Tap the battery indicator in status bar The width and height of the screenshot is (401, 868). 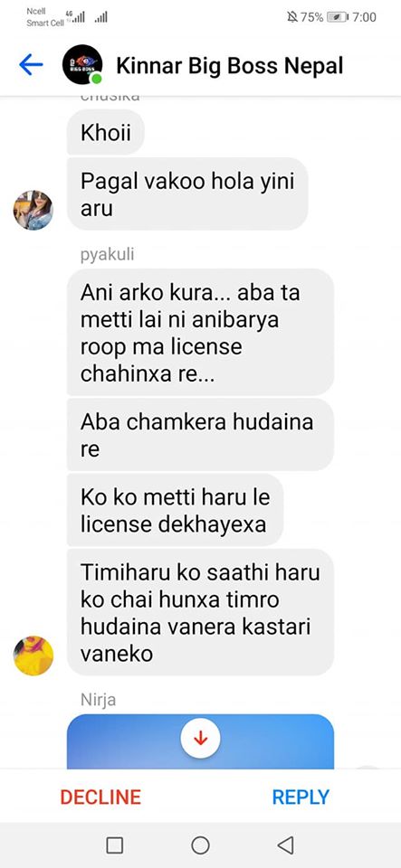[x=338, y=17]
